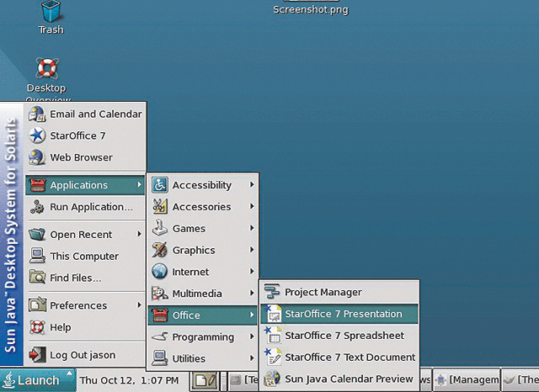The height and width of the screenshot is (392, 539).
Task: Click the [The taskbar window button
Action: pos(520,379)
